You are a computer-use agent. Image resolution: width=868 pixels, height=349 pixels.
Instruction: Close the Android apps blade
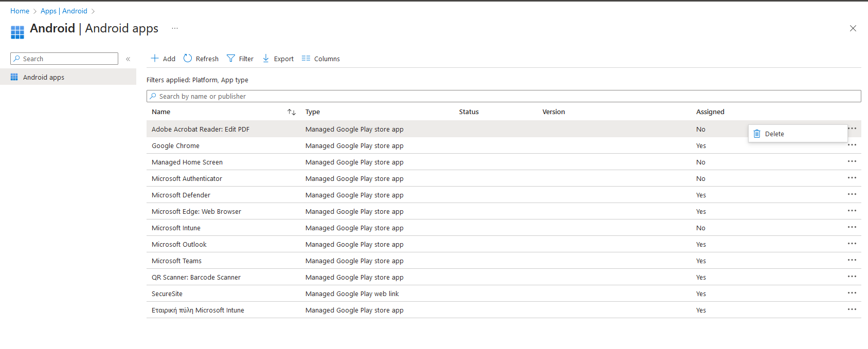click(x=853, y=28)
